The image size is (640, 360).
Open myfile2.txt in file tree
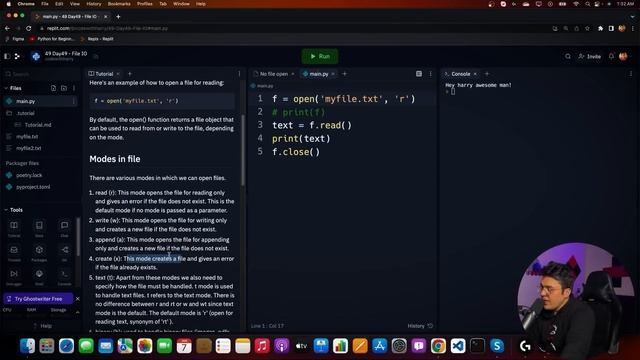tap(29, 148)
